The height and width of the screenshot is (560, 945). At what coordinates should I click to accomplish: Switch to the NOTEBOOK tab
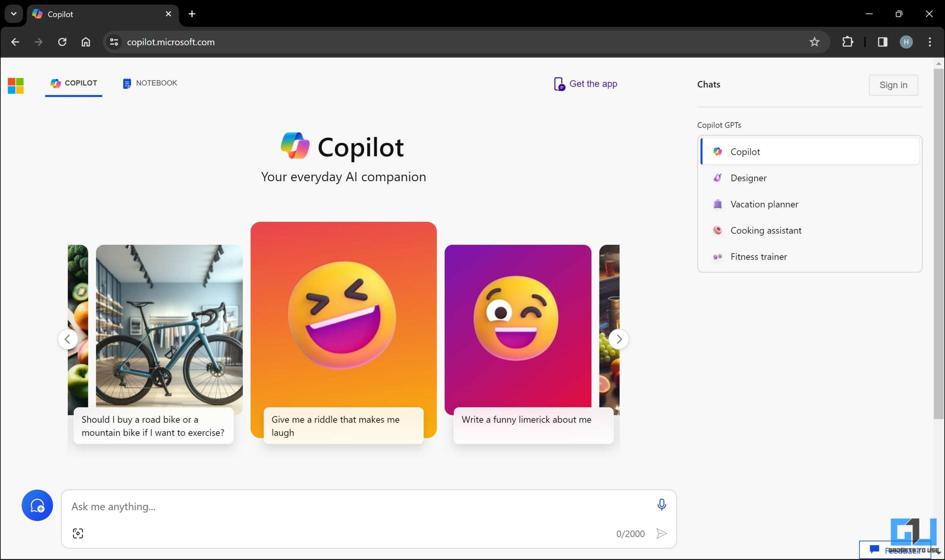pos(150,83)
